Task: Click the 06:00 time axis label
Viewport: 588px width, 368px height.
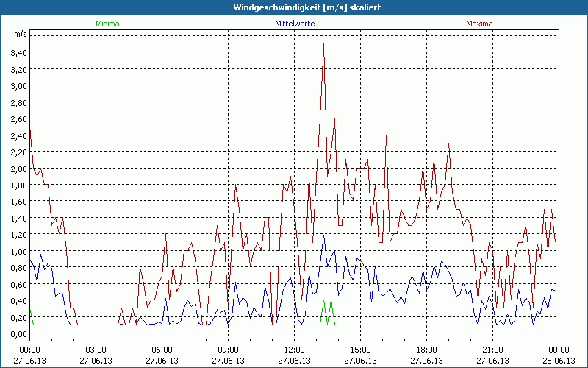Action: (x=162, y=349)
